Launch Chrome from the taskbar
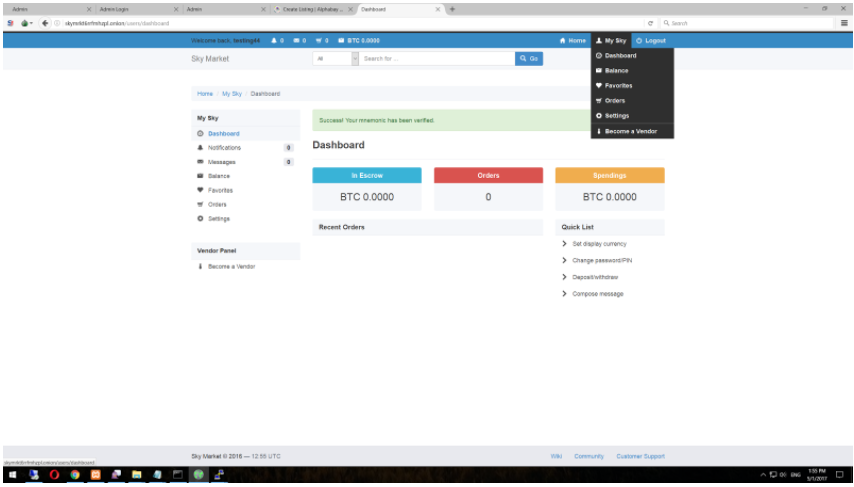 coord(75,474)
